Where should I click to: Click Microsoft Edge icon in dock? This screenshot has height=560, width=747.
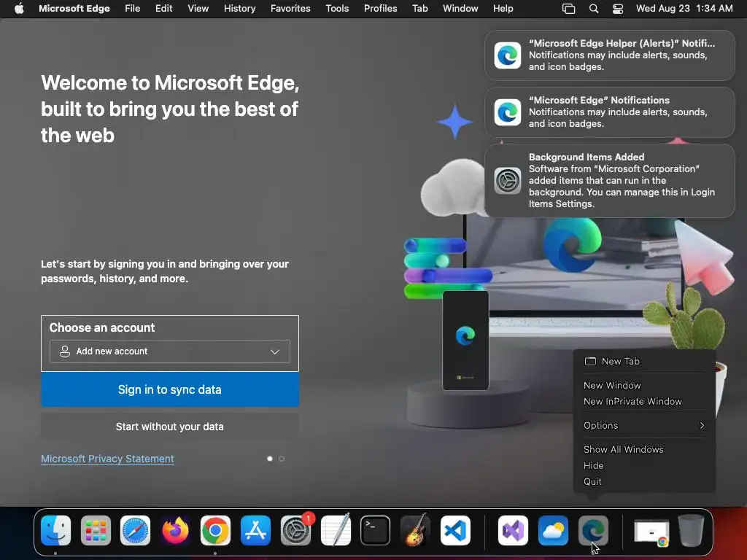pyautogui.click(x=593, y=530)
